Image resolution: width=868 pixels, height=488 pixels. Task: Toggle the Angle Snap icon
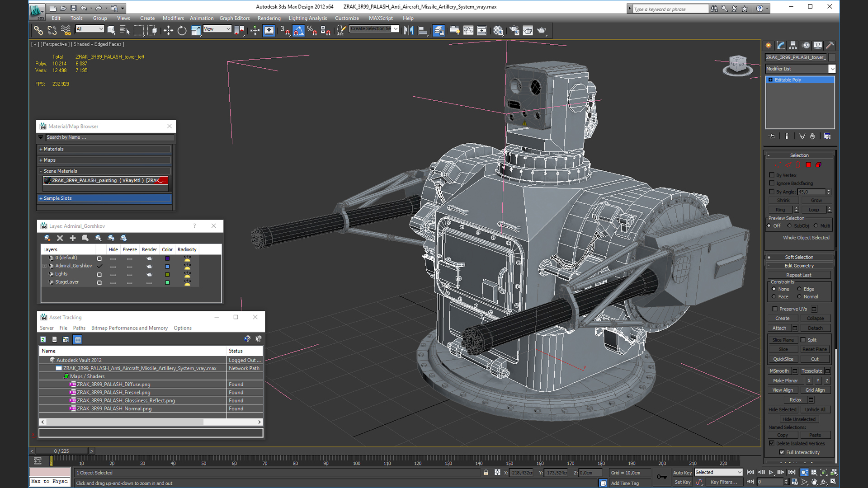tap(298, 30)
